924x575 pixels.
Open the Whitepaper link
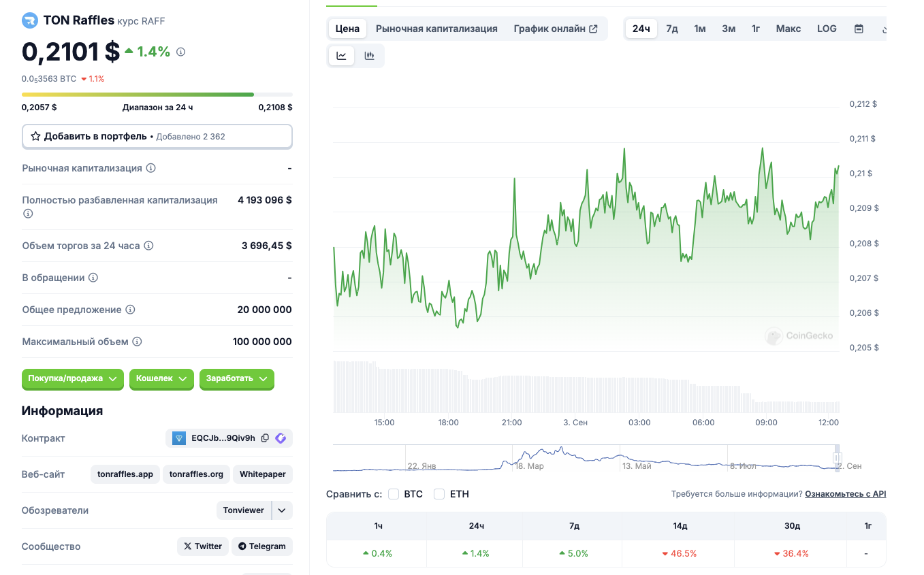pyautogui.click(x=263, y=474)
